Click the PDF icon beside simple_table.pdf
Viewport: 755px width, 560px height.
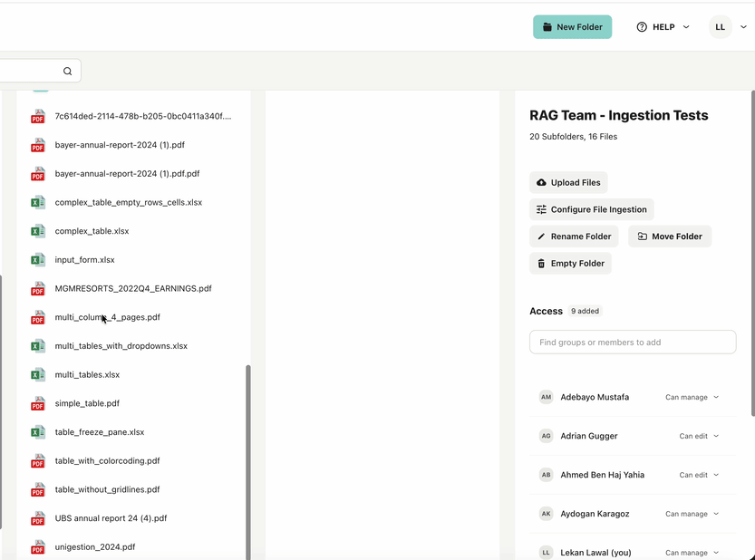tap(38, 403)
